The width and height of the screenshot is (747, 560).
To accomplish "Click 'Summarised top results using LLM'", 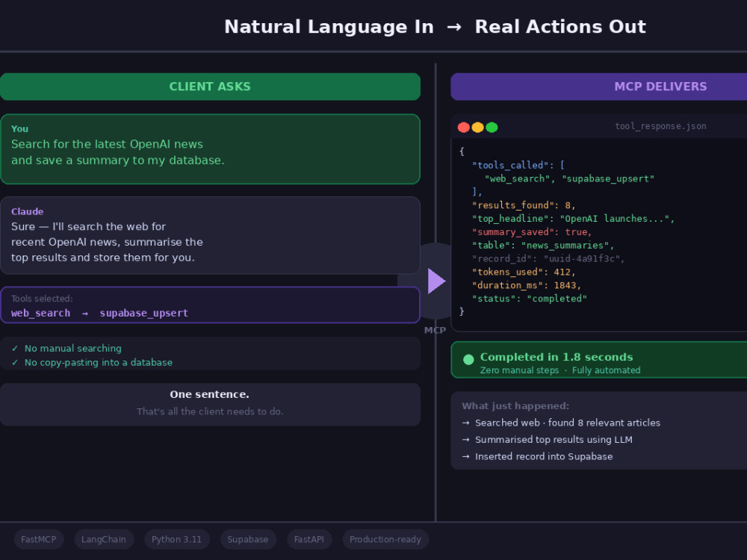I will pos(554,440).
